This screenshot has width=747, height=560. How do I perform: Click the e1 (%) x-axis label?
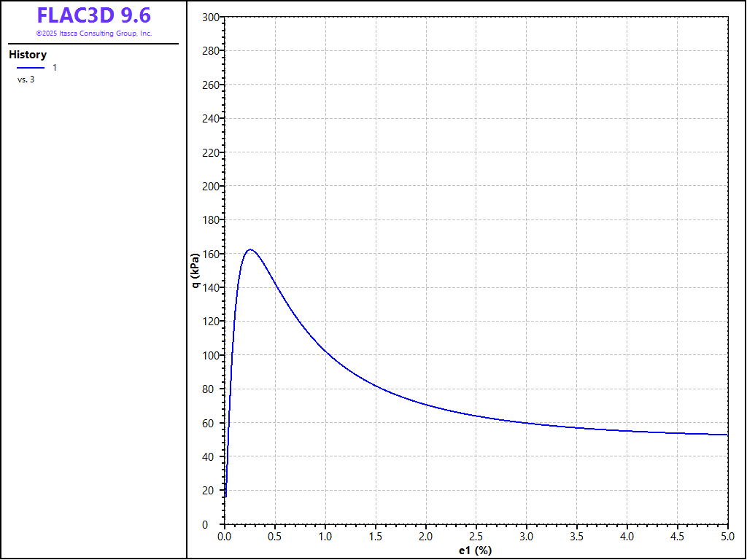tap(476, 551)
